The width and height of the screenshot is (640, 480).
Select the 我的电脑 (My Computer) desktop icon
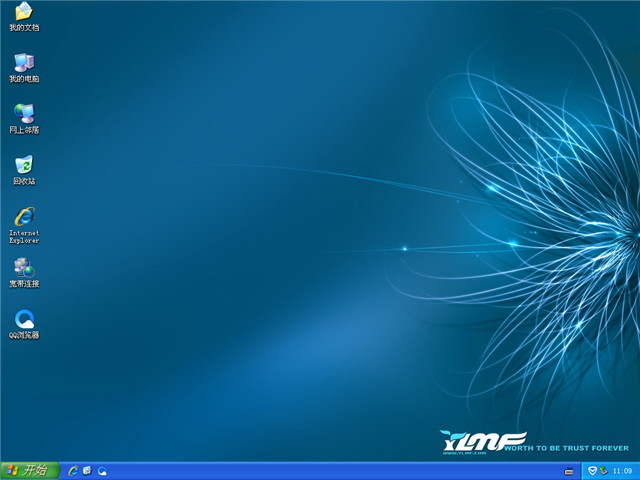coord(24,62)
